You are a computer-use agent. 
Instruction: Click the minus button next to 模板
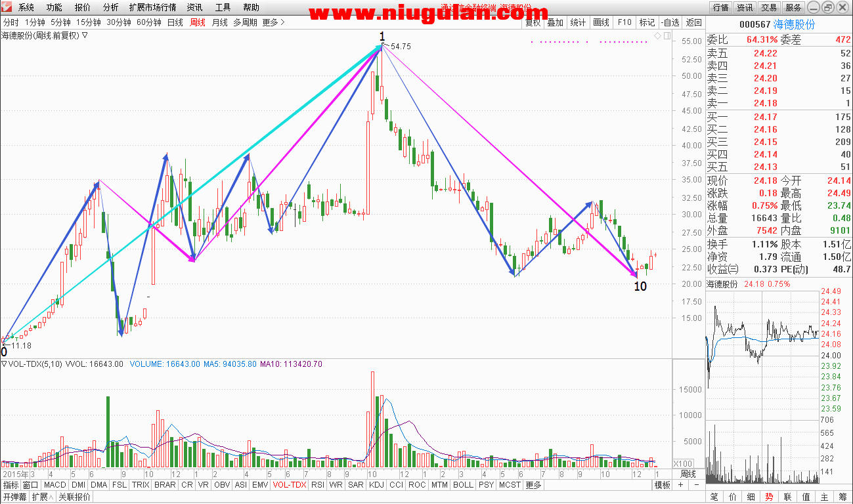coord(696,485)
